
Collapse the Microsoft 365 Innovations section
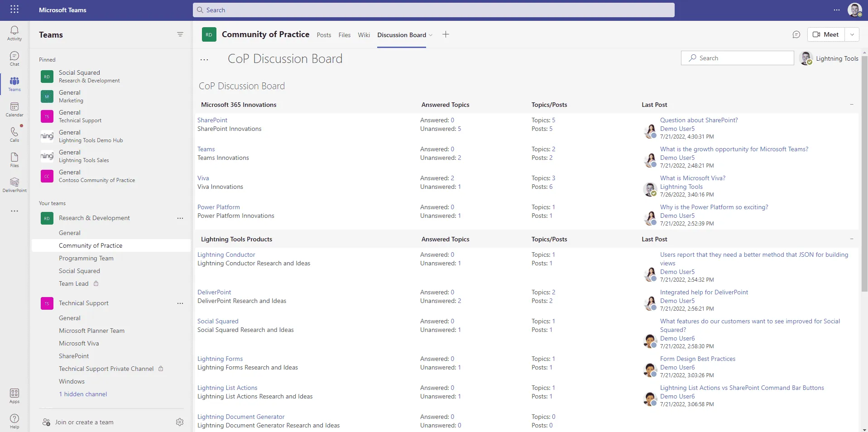tap(852, 105)
